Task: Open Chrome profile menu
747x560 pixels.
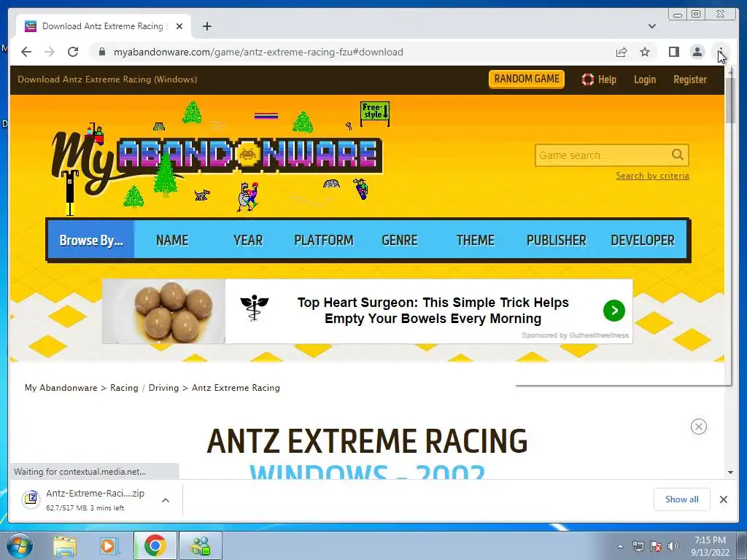Action: [x=697, y=52]
